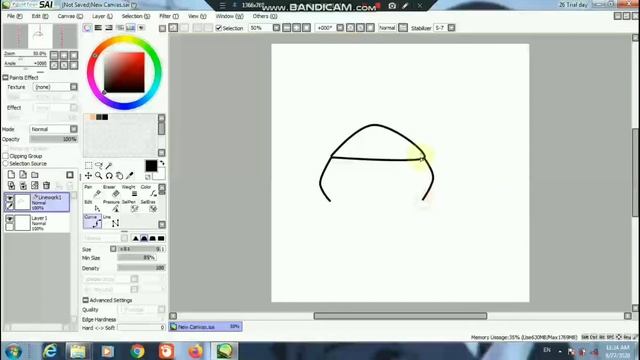Open the Selection menu
This screenshot has height=360, width=640.
[136, 16]
